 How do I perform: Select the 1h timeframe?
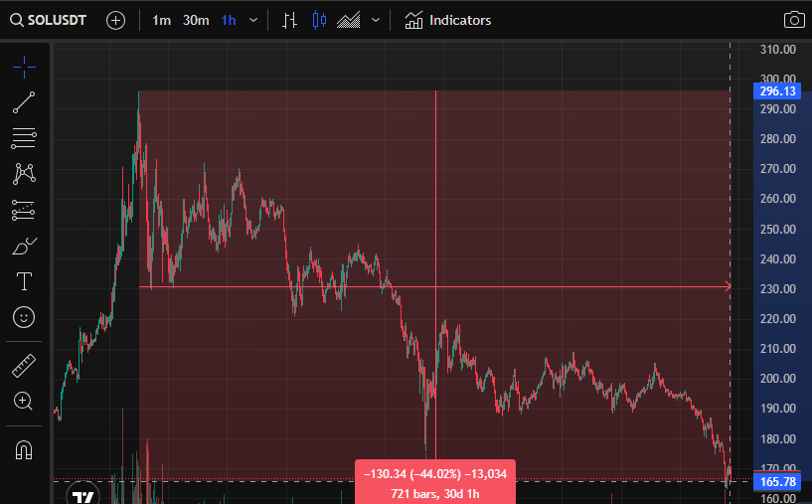click(x=229, y=20)
